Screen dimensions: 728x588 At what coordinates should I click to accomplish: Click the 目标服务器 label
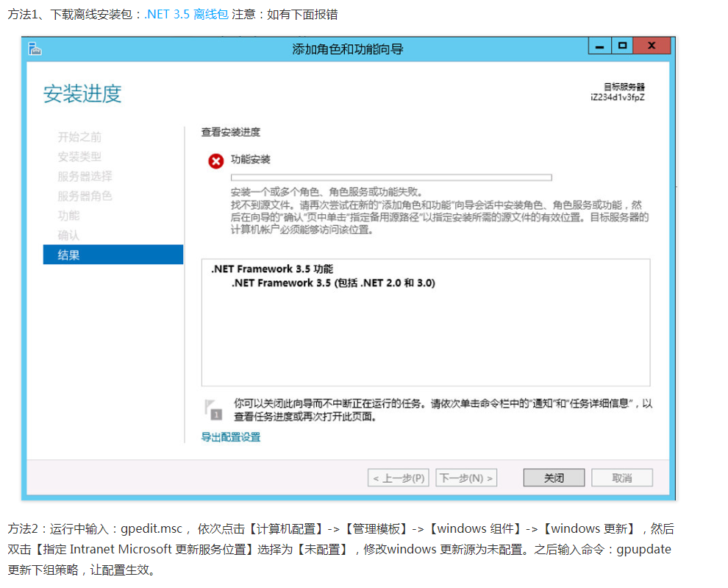coord(624,87)
